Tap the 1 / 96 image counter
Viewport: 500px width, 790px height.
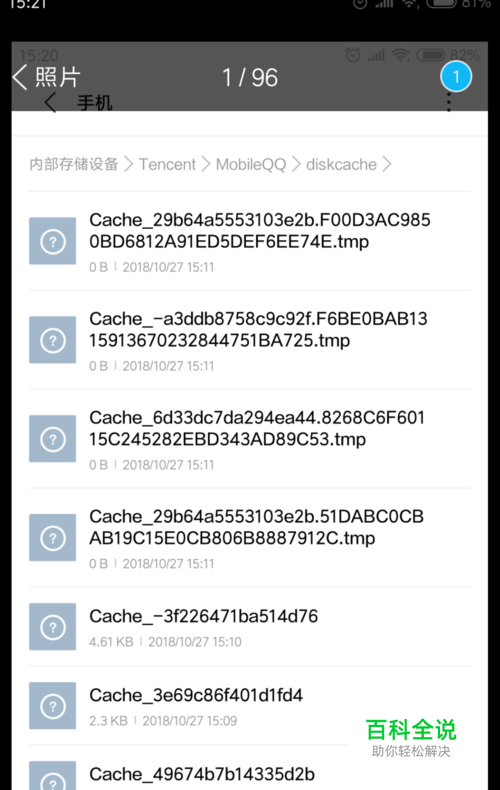pyautogui.click(x=250, y=78)
